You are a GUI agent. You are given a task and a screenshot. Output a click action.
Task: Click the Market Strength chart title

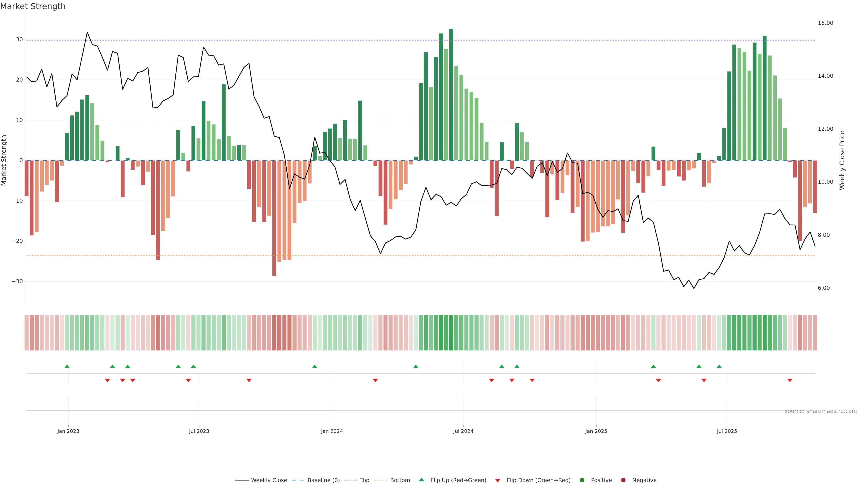point(33,6)
